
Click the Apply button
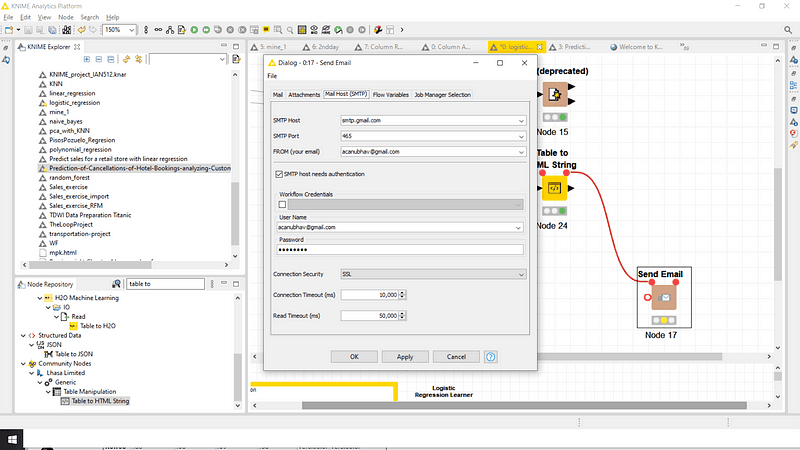click(405, 357)
